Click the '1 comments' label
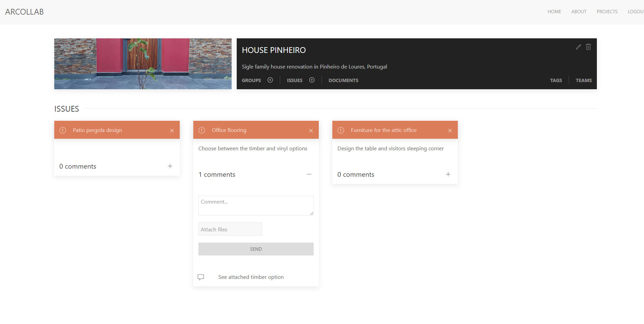 pyautogui.click(x=217, y=174)
